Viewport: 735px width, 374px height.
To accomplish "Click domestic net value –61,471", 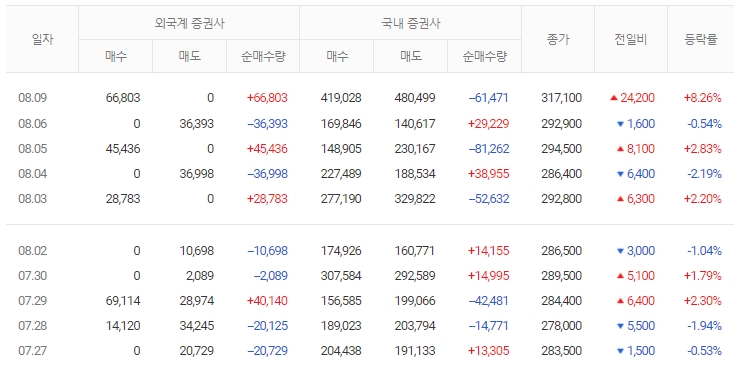I will pyautogui.click(x=488, y=98).
